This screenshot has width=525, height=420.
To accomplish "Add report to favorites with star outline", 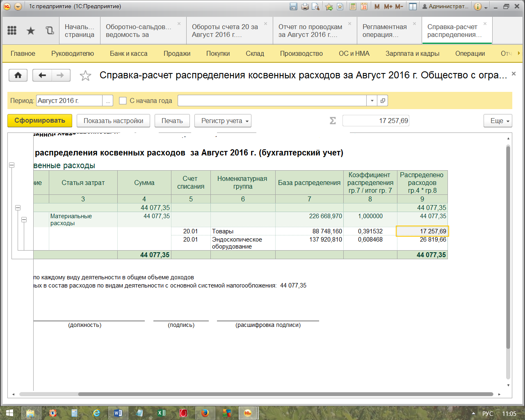I will click(85, 76).
